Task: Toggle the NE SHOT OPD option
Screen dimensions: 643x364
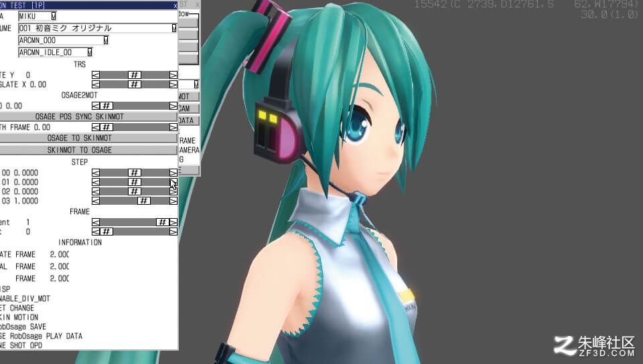Action: coord(21,345)
